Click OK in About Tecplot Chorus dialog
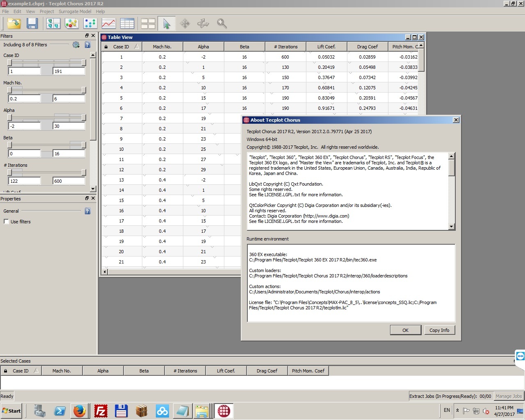Image resolution: width=525 pixels, height=420 pixels. (406, 330)
